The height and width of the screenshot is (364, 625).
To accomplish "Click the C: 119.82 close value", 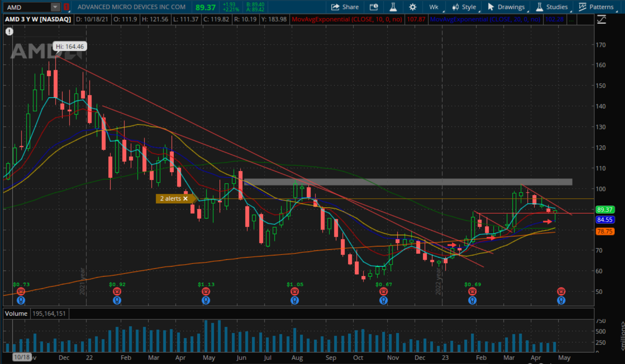I will (x=216, y=19).
